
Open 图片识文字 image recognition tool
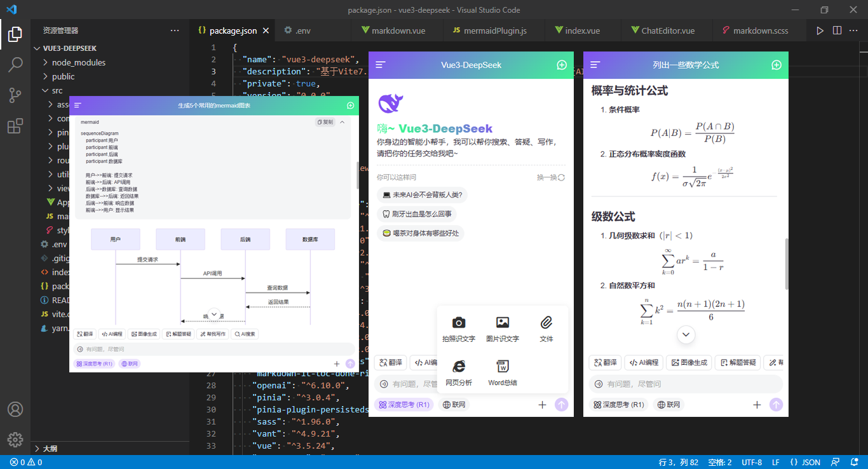(x=502, y=328)
